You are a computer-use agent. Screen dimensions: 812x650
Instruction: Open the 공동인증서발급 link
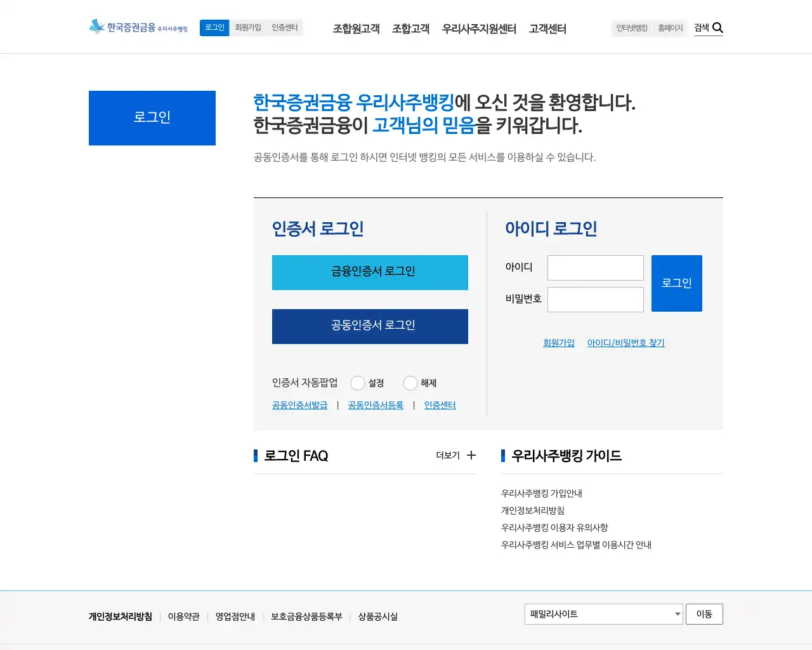[300, 405]
